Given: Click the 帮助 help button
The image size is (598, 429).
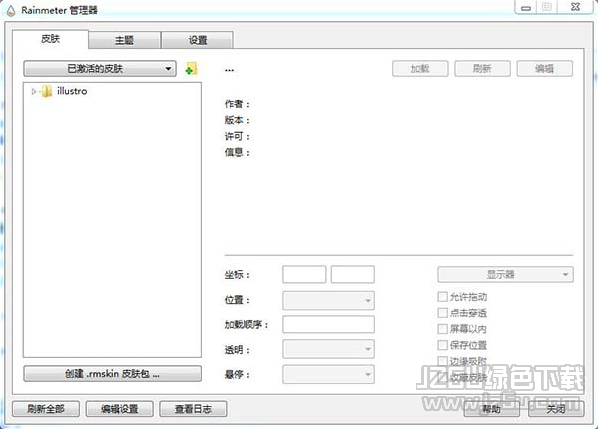Looking at the screenshot, I should point(492,409).
